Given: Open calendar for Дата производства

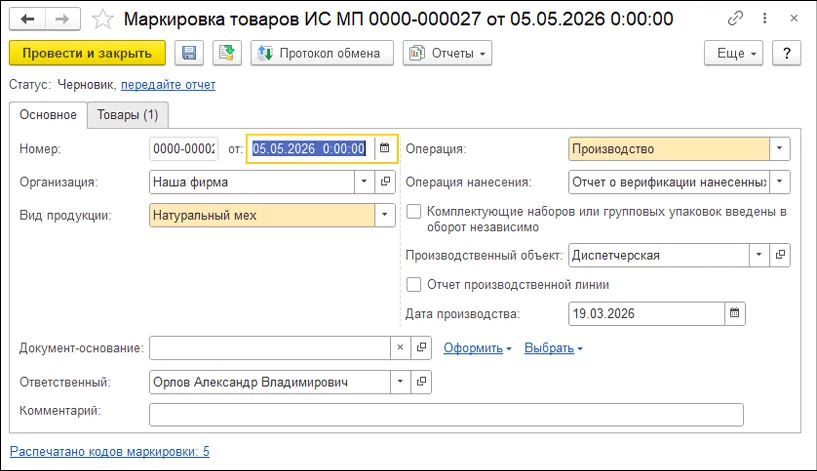Looking at the screenshot, I should [735, 314].
